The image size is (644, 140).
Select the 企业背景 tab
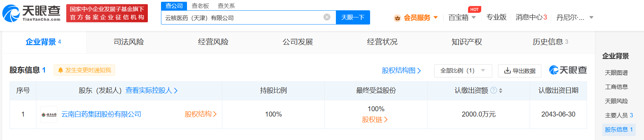pyautogui.click(x=44, y=42)
